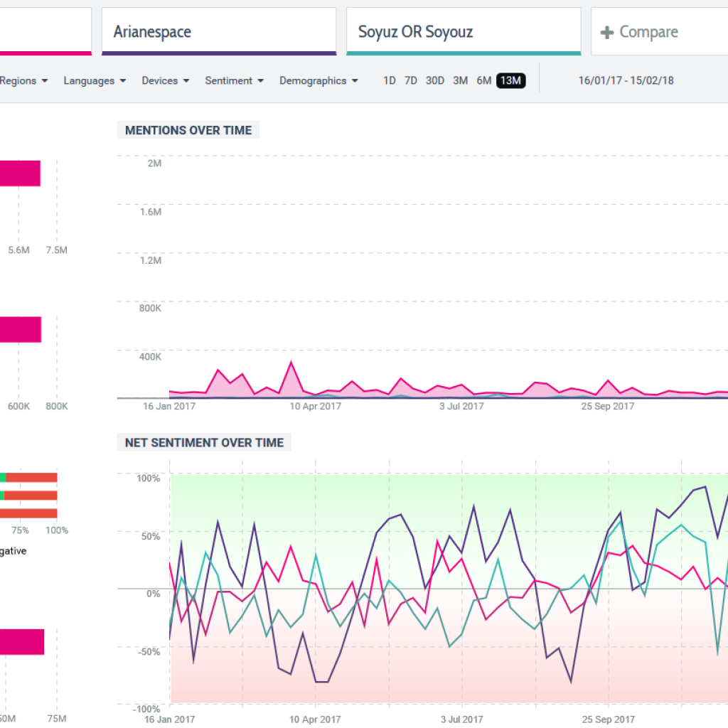This screenshot has height=728, width=728.
Task: Select the 1D time range
Action: pyautogui.click(x=389, y=81)
